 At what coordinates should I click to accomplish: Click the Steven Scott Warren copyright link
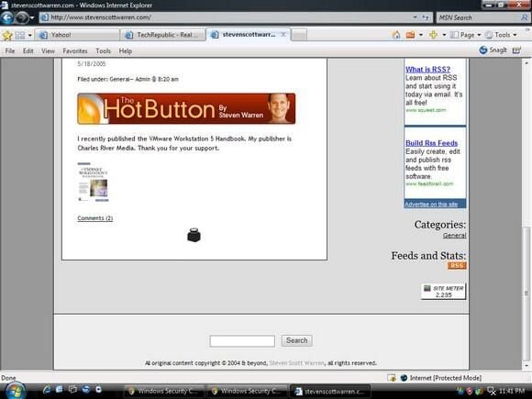296,363
